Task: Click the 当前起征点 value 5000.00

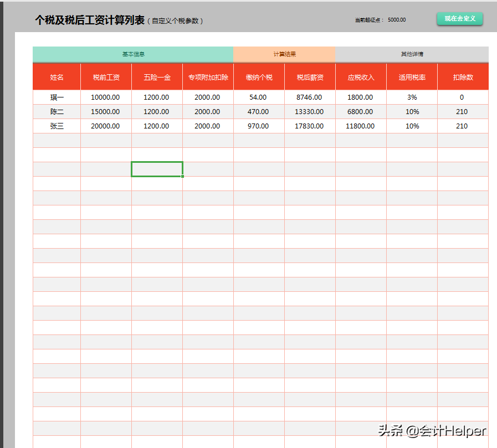Action: 396,19
